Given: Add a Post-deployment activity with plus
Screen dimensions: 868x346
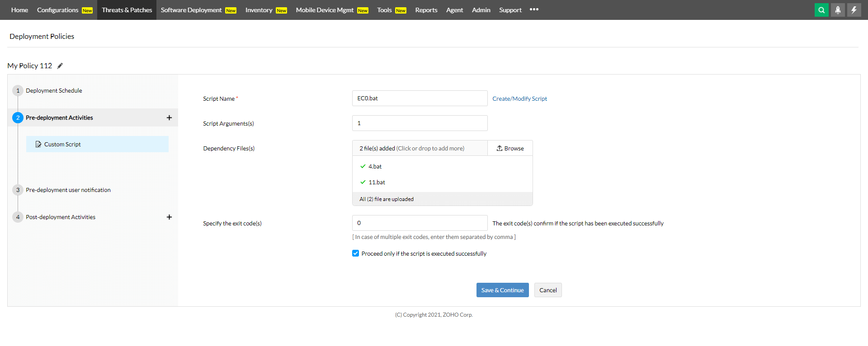Looking at the screenshot, I should pyautogui.click(x=169, y=217).
